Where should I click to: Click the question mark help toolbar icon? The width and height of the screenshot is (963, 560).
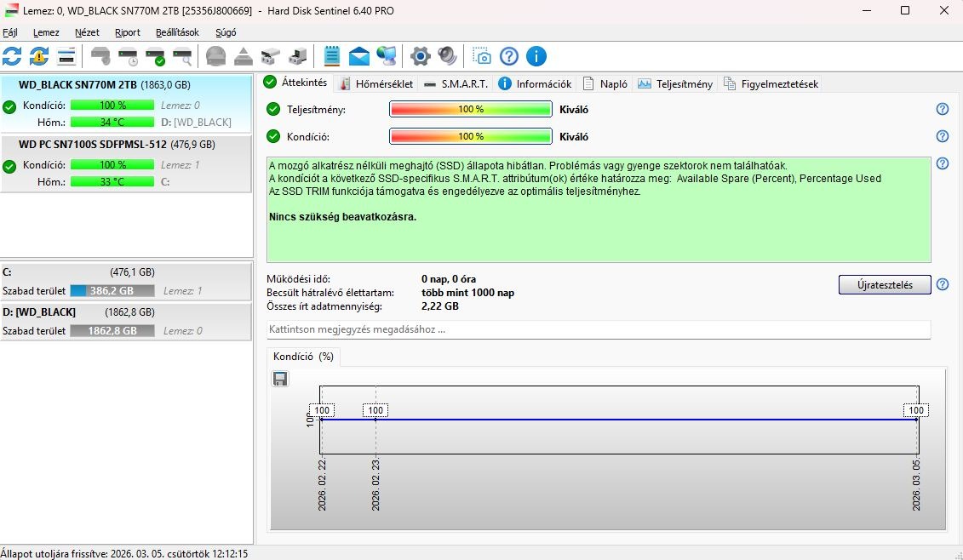508,56
